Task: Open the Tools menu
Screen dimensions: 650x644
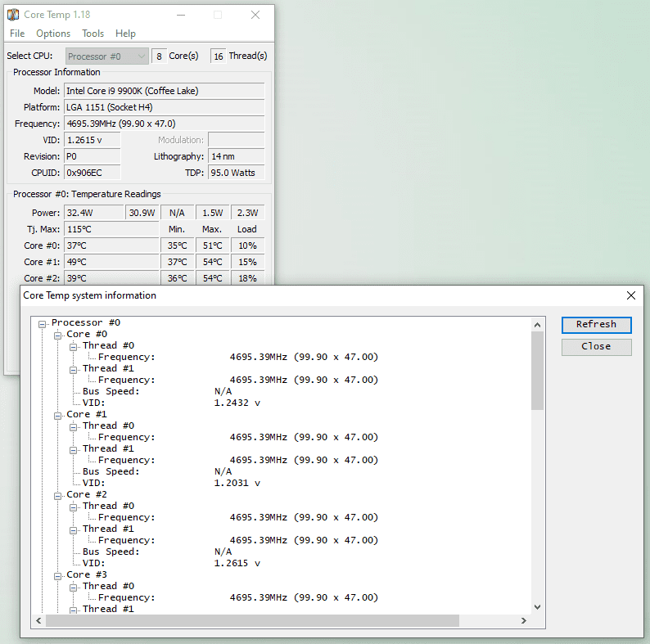Action: tap(93, 34)
